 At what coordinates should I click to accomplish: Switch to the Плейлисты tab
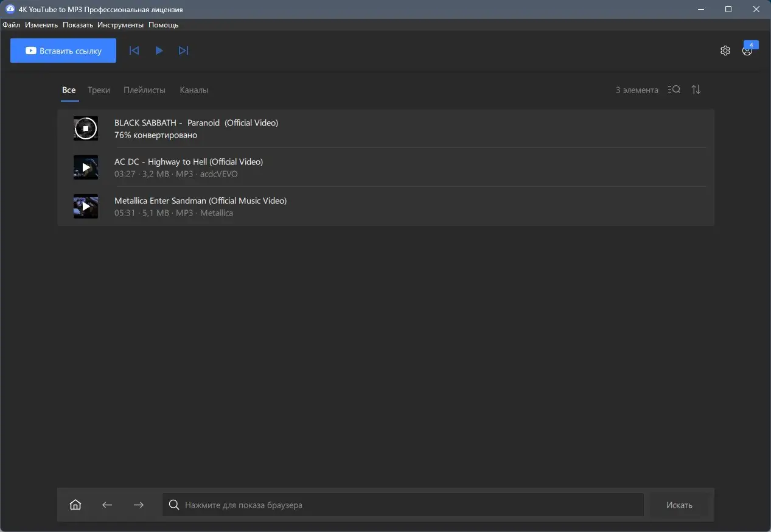point(144,90)
